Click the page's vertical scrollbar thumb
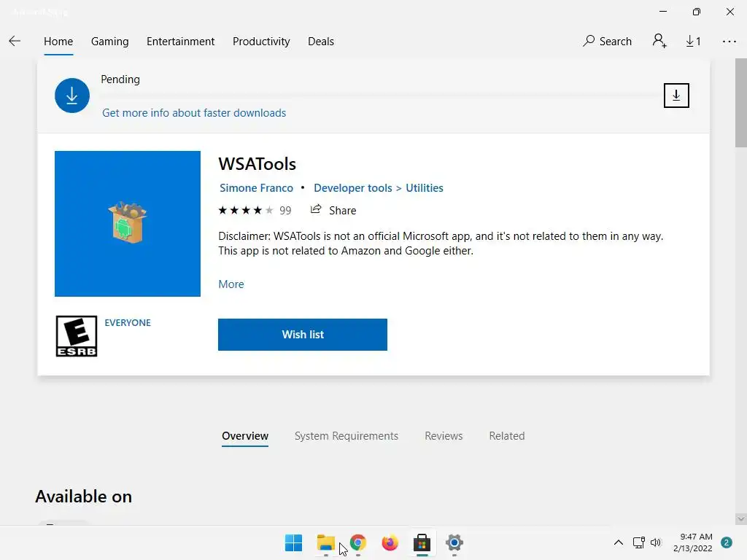Viewport: 747px width, 560px height. pos(741,103)
